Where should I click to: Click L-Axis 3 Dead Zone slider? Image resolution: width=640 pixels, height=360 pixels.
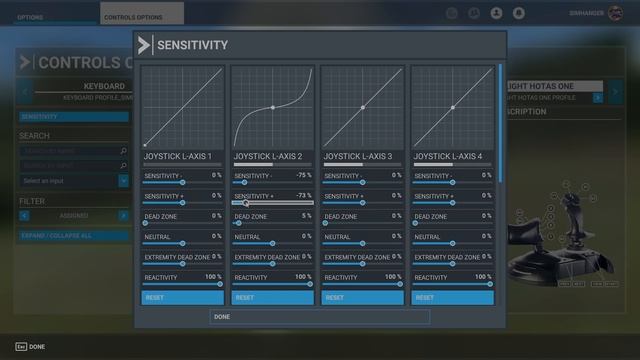[362, 223]
